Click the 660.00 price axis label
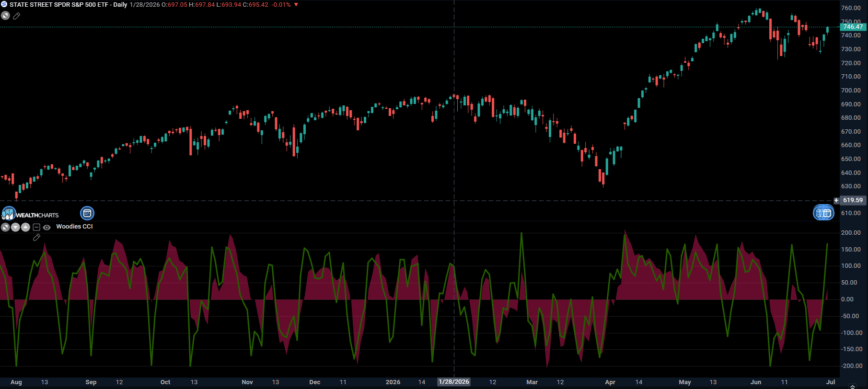This screenshot has height=389, width=868. pyautogui.click(x=851, y=145)
